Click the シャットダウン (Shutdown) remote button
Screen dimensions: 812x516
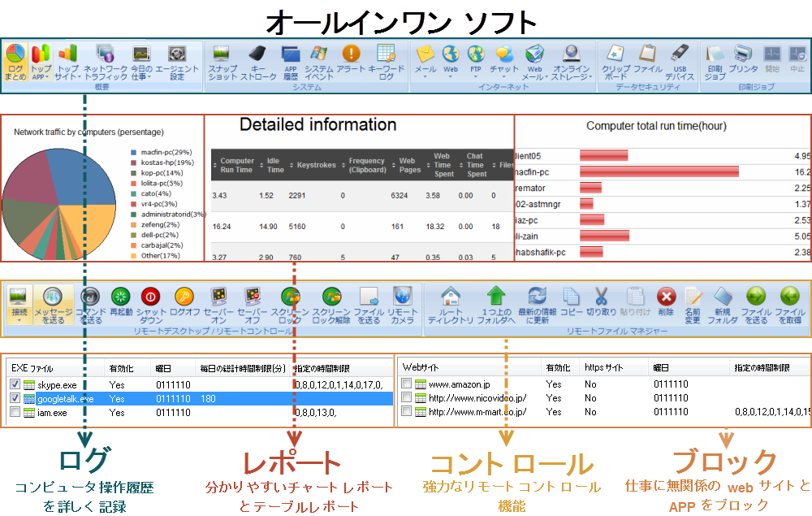(151, 303)
